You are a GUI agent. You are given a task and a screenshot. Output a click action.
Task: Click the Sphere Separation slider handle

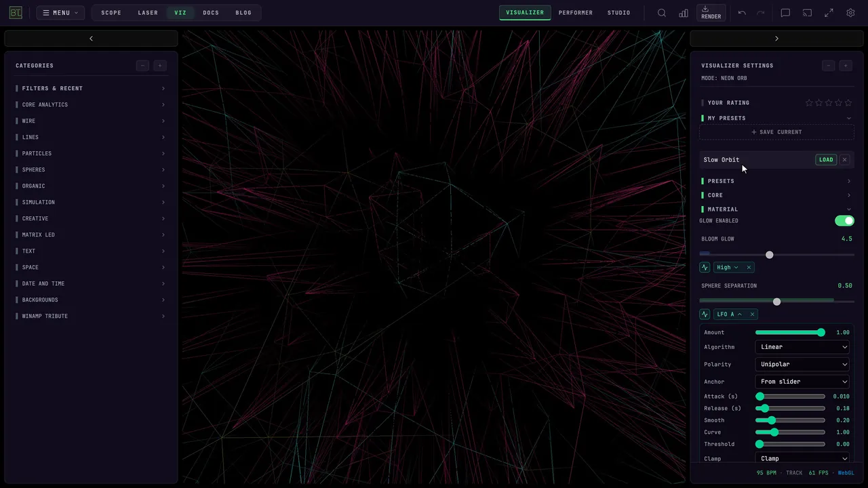(x=776, y=302)
